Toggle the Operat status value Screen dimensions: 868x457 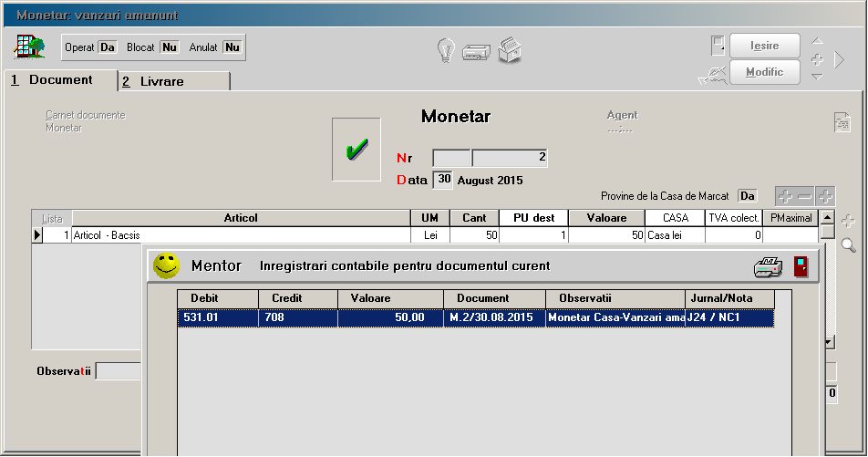point(108,47)
